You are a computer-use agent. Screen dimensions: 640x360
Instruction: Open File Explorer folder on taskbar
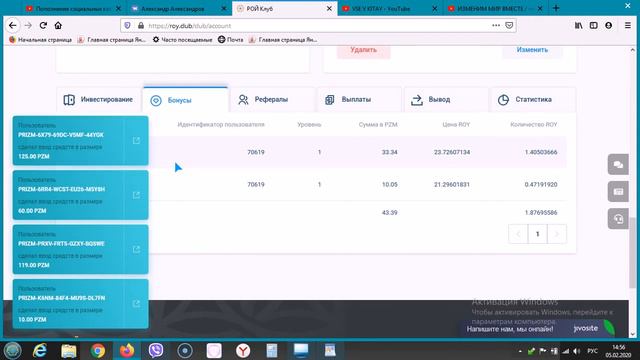coord(69,350)
